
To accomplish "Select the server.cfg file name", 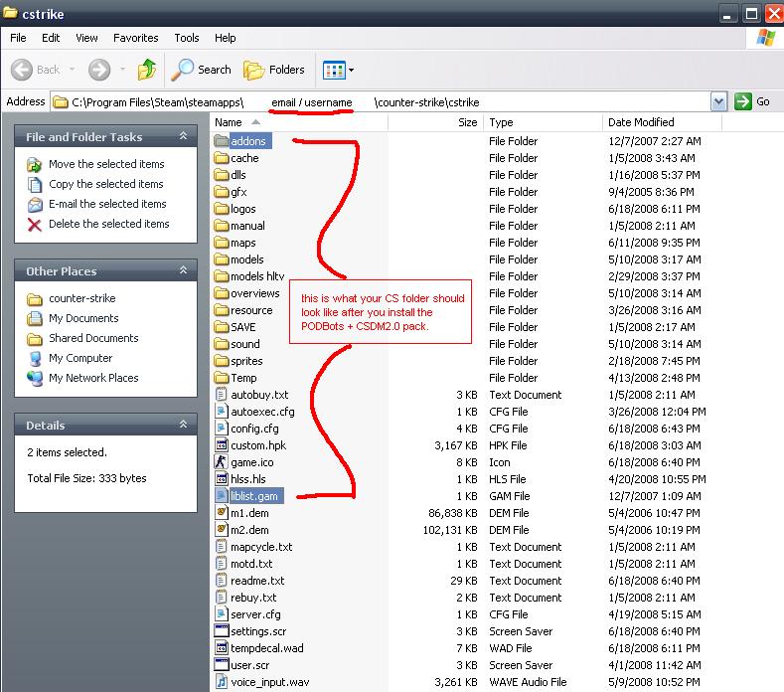I will coord(255,614).
